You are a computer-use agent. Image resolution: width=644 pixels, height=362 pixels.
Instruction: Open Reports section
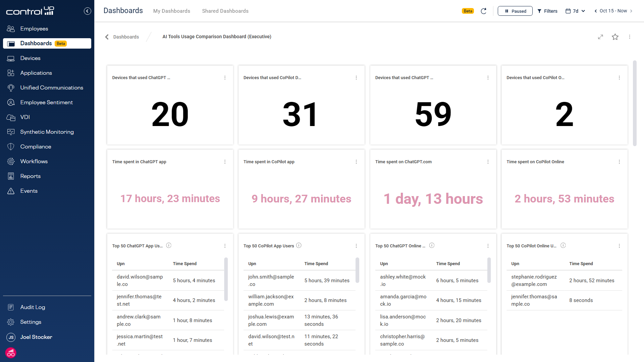pos(47,176)
